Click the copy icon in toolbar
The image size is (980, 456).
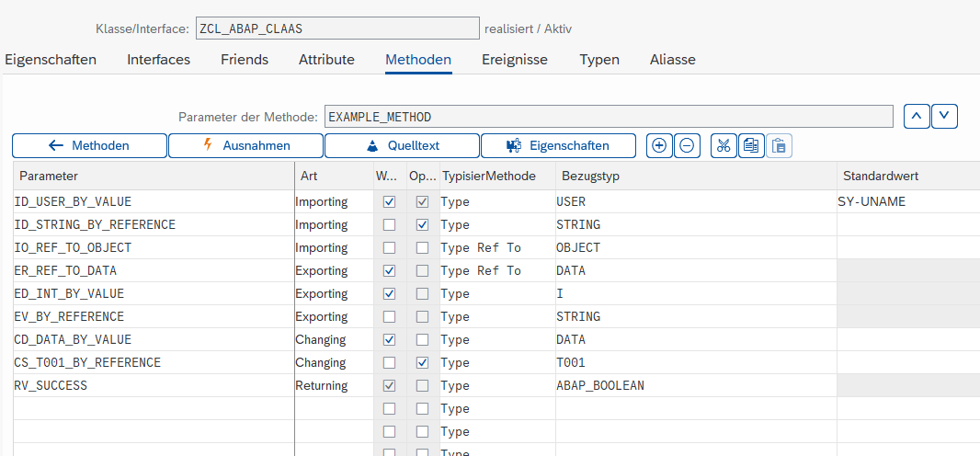(x=751, y=145)
